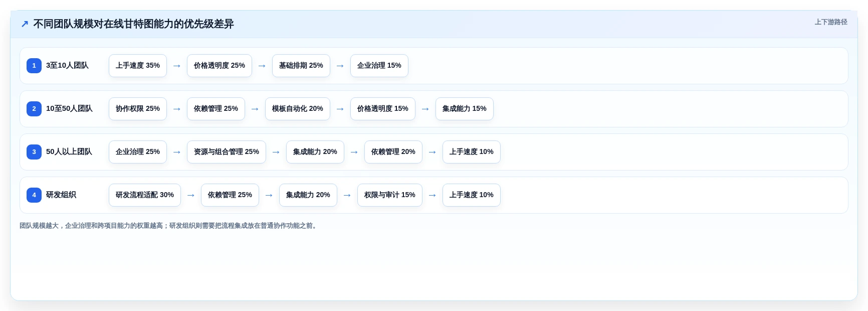Select step badge 1 for 3至10人团队
Viewport: 868px width, 311px height.
click(x=34, y=66)
